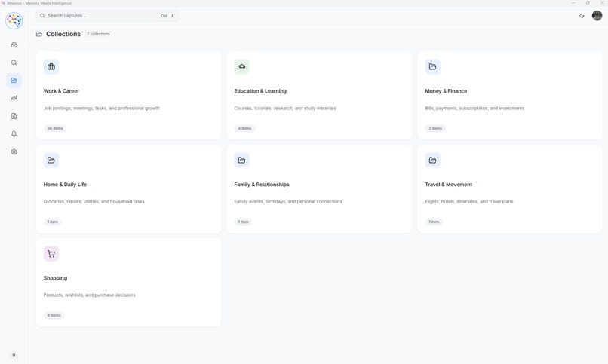Image resolution: width=608 pixels, height=364 pixels.
Task: Click the Mnemos brain logo
Action: coord(14,20)
